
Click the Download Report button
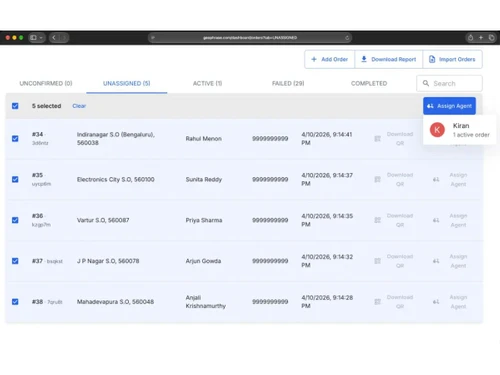point(389,59)
